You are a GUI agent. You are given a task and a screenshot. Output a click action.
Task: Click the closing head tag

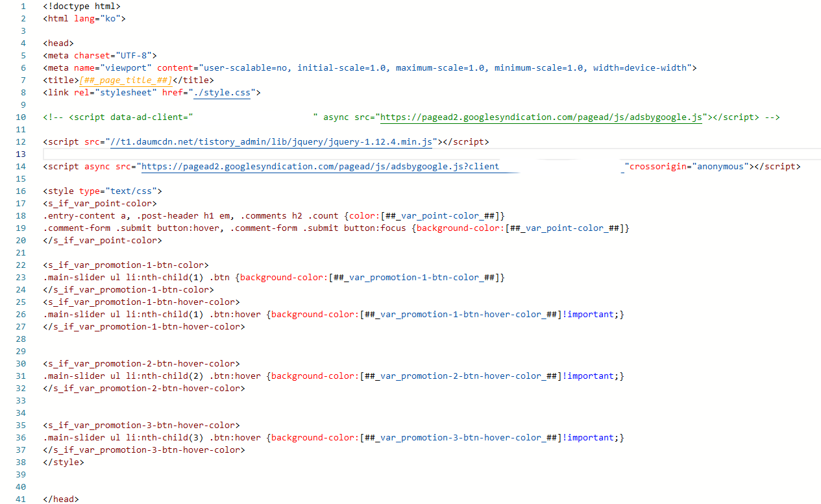(x=61, y=499)
